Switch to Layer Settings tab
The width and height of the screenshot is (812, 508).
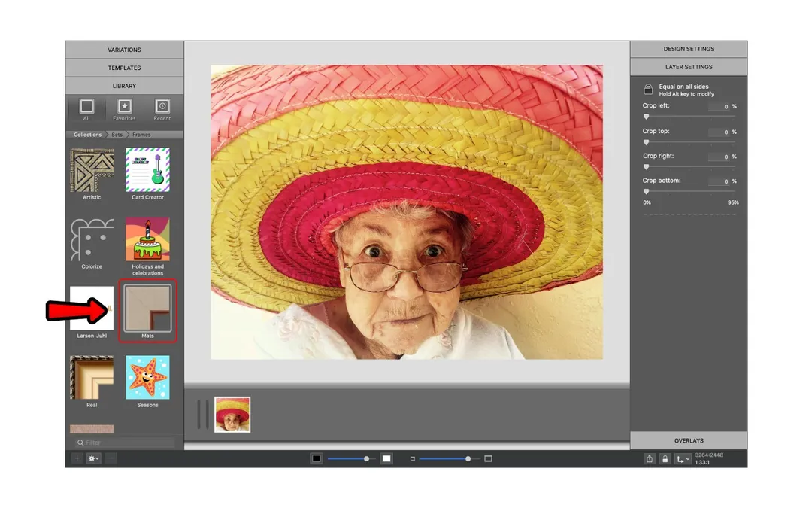click(x=688, y=67)
